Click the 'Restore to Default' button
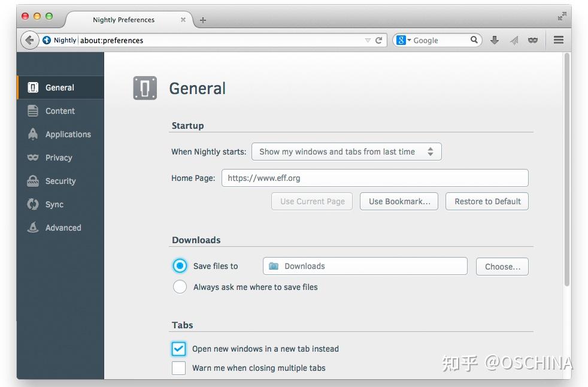Image resolution: width=588 pixels, height=387 pixels. point(487,201)
